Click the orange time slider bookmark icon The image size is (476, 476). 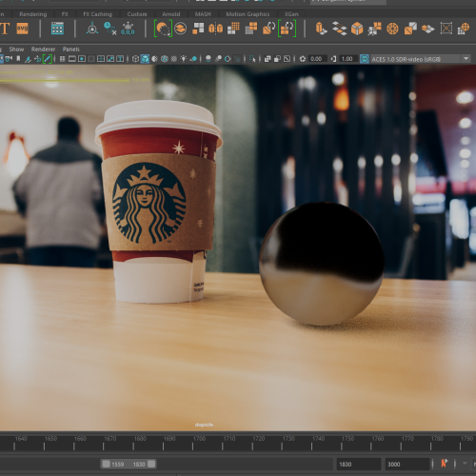tap(445, 464)
